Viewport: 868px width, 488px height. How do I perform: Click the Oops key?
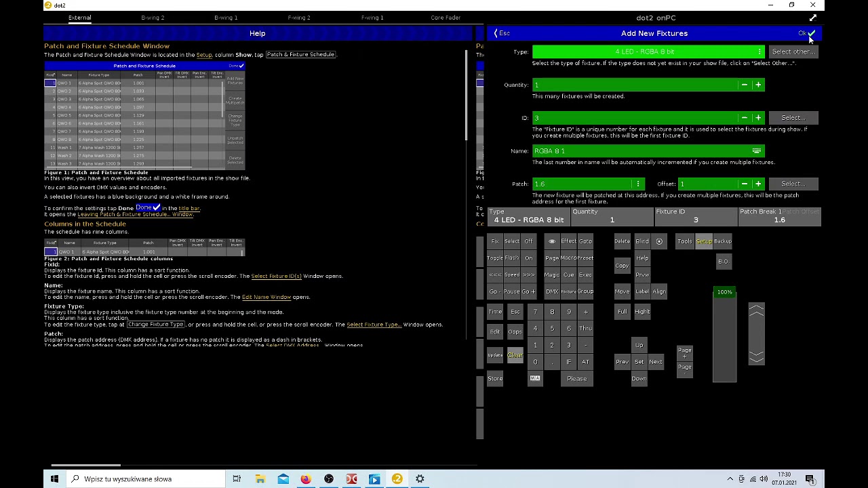[515, 332]
